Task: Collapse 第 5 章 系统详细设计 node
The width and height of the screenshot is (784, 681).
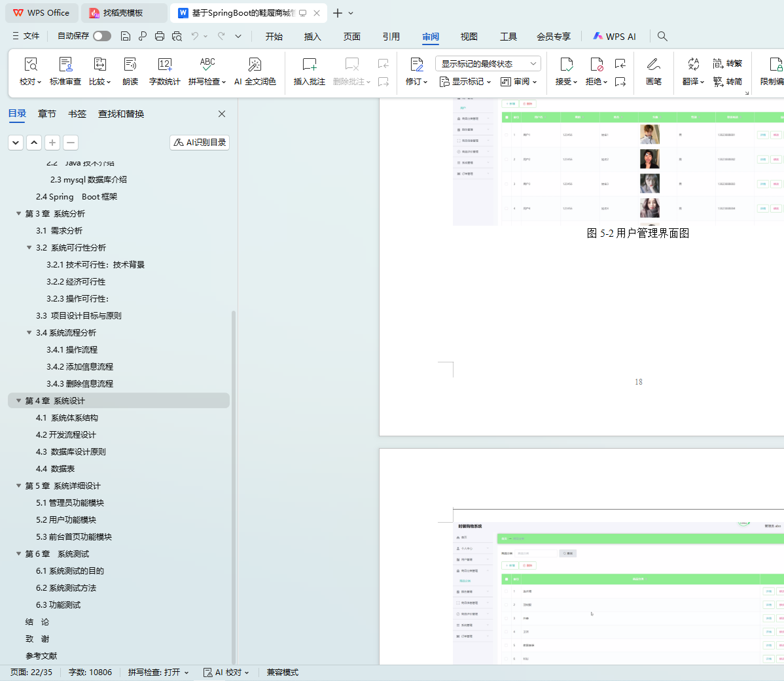Action: (x=18, y=485)
